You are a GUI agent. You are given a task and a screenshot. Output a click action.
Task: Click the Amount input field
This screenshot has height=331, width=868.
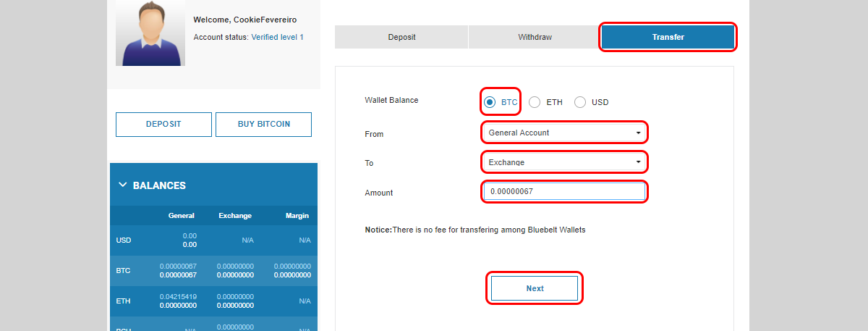pos(564,192)
